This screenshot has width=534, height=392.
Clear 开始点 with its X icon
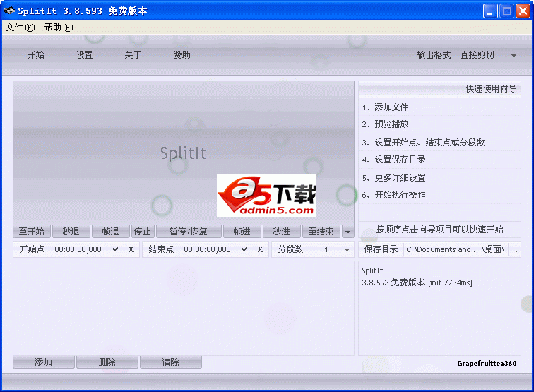pos(131,249)
